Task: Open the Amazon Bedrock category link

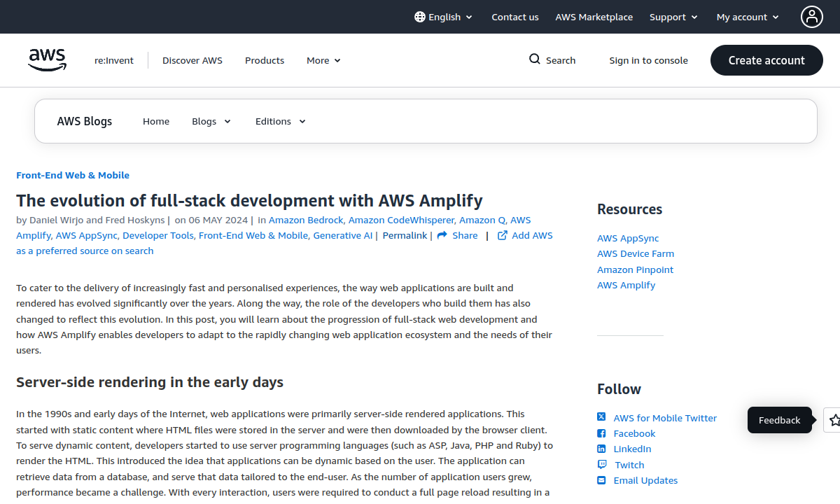Action: coord(306,220)
